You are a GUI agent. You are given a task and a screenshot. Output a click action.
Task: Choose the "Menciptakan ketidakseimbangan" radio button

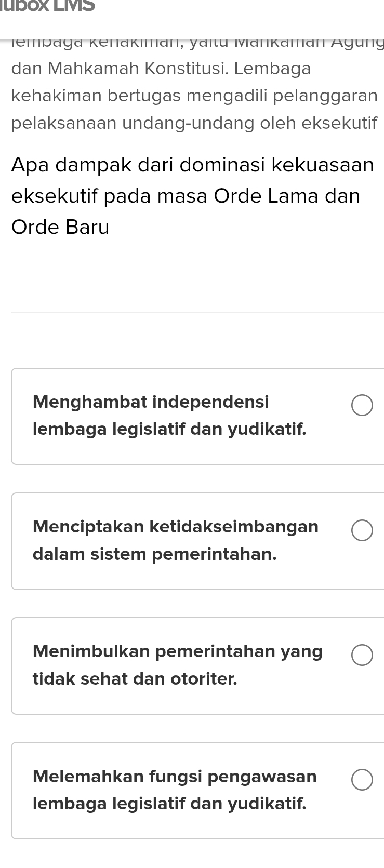click(362, 530)
